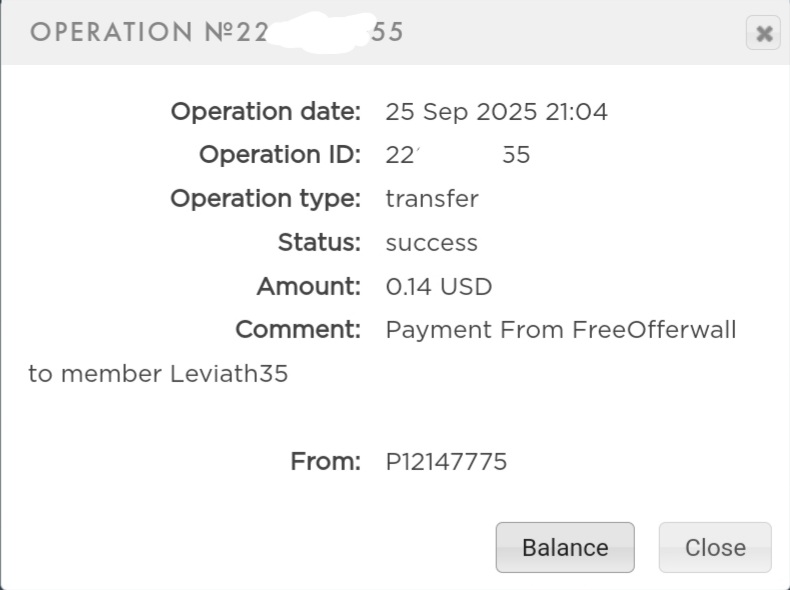Click the 'From:' label
The width and height of the screenshot is (790, 590).
(325, 462)
